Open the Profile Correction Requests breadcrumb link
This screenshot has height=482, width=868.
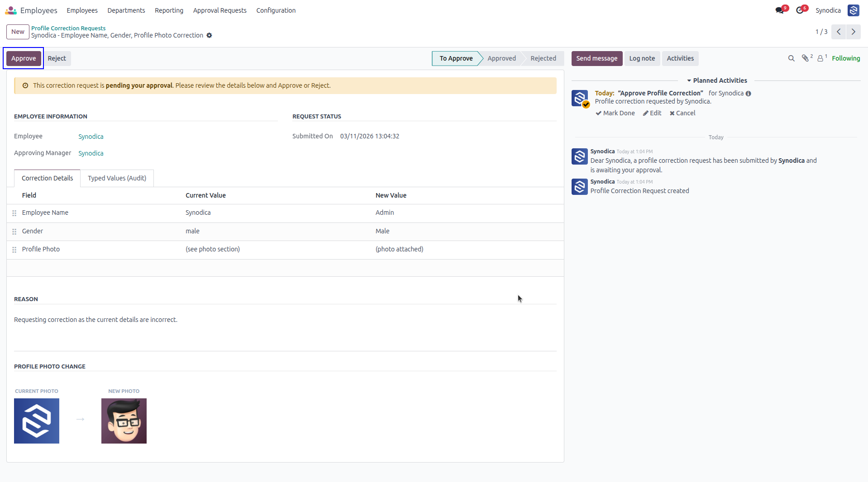(x=68, y=28)
